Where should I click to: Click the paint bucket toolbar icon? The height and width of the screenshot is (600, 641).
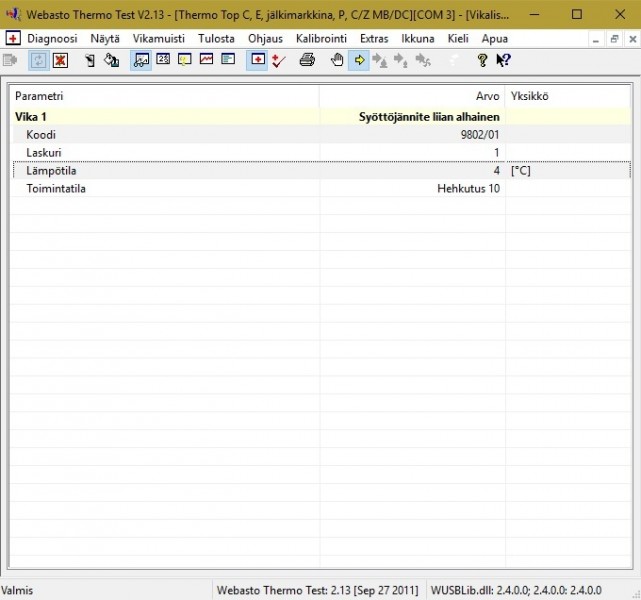111,61
